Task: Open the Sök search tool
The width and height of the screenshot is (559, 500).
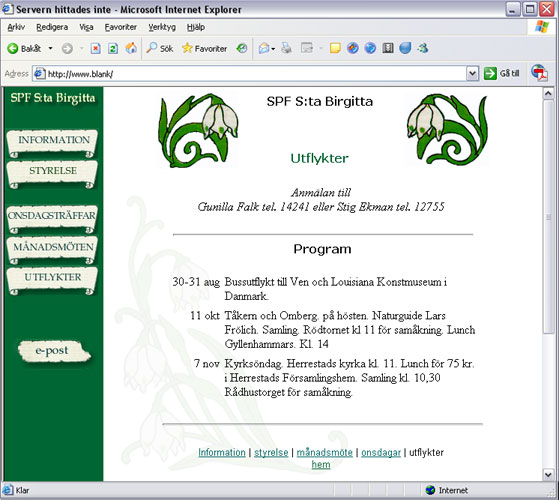Action: (x=160, y=48)
